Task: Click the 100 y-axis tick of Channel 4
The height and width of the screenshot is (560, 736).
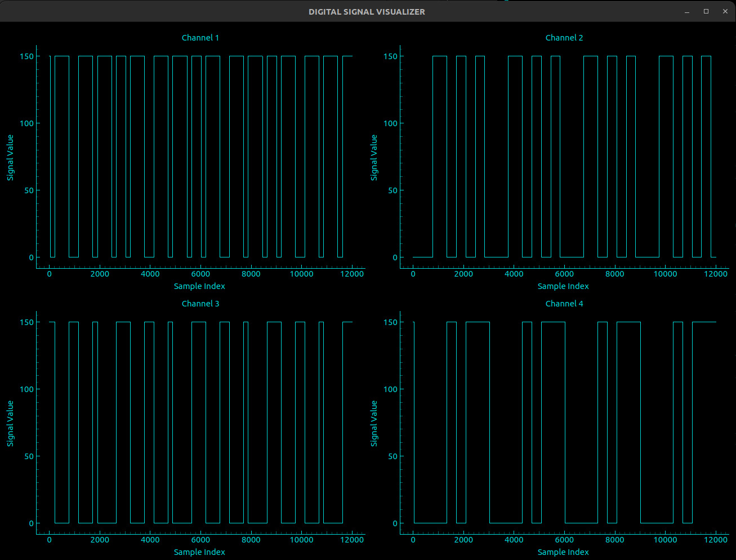Action: [390, 389]
